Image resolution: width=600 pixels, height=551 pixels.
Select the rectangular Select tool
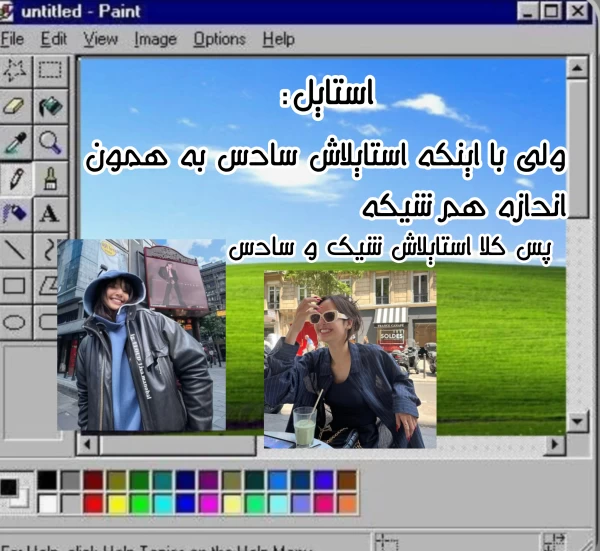pos(51,70)
